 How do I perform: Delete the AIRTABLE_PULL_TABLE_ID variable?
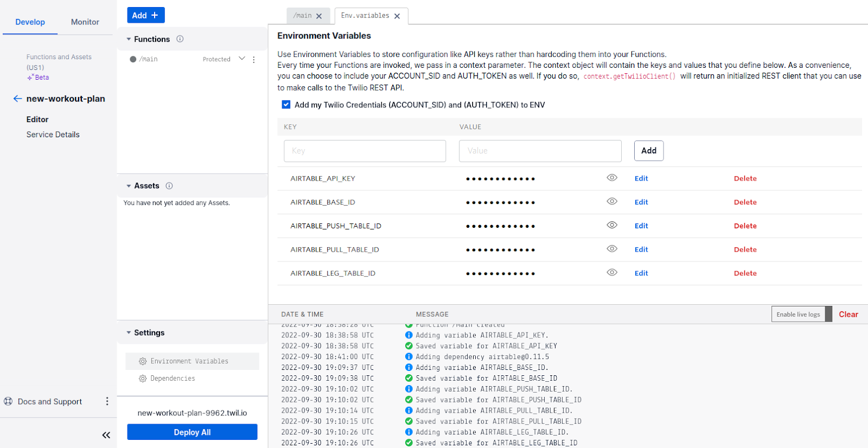pyautogui.click(x=745, y=249)
